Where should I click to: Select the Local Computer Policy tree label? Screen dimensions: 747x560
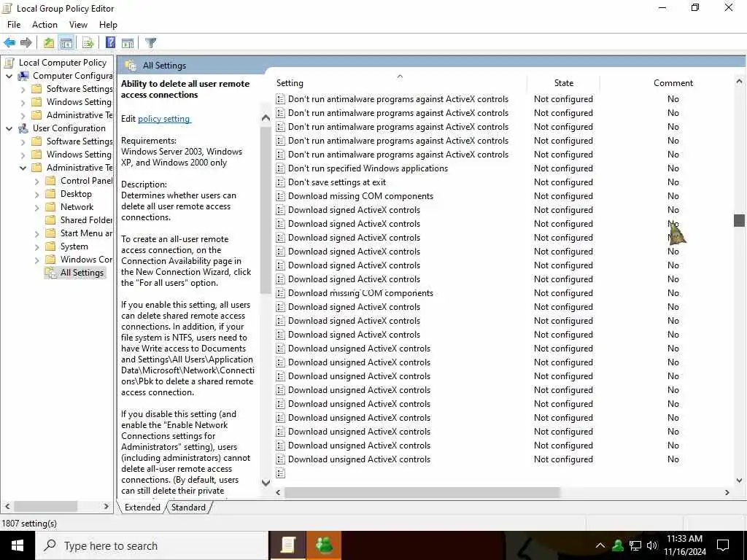[x=63, y=63]
